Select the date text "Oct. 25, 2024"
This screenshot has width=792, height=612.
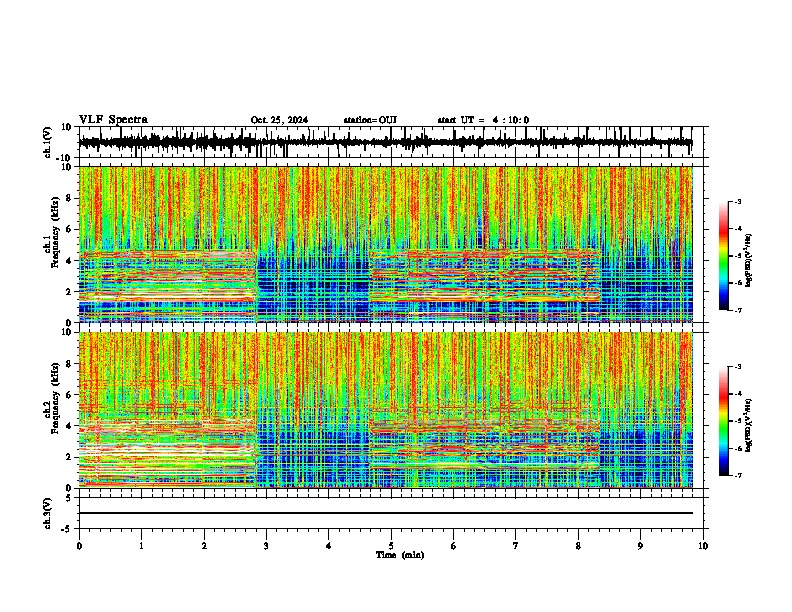[279, 120]
